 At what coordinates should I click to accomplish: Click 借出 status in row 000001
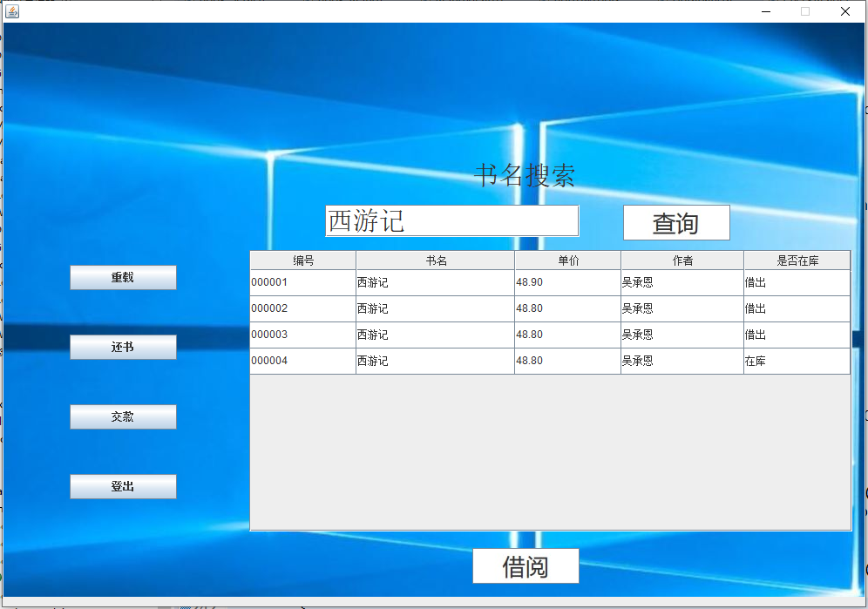tap(797, 282)
